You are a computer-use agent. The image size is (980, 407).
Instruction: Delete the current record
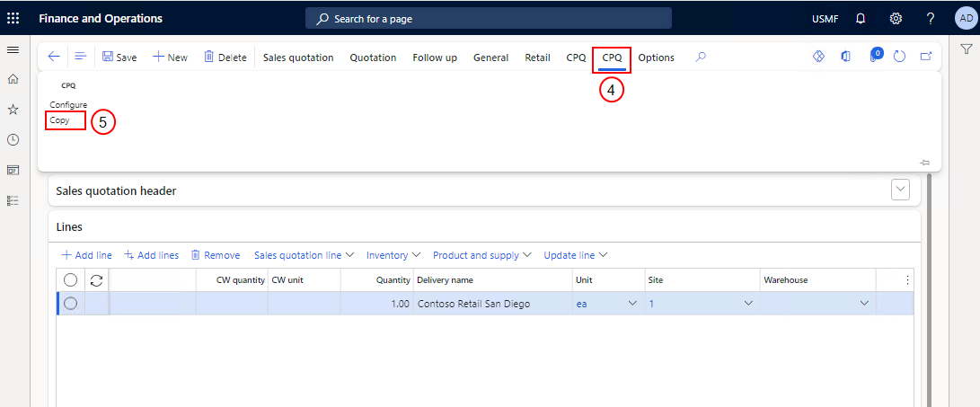point(225,57)
